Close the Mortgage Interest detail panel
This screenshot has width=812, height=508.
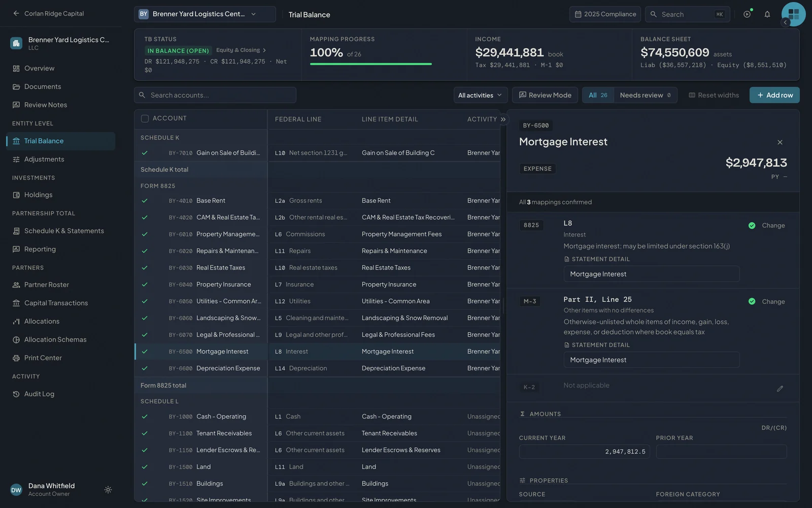coord(780,142)
